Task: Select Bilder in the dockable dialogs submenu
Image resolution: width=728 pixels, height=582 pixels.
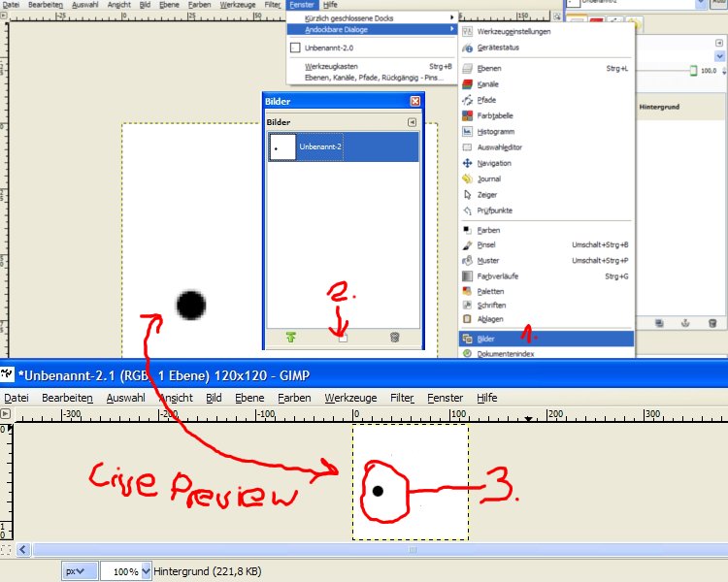Action: pos(546,339)
